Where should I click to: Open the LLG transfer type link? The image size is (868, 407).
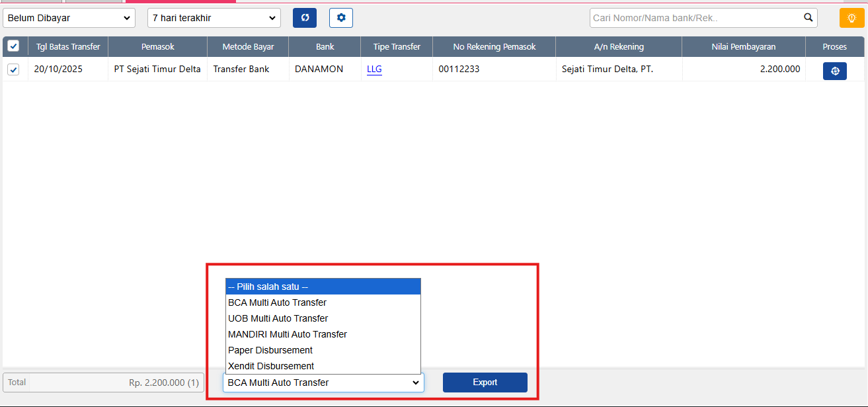pyautogui.click(x=374, y=69)
